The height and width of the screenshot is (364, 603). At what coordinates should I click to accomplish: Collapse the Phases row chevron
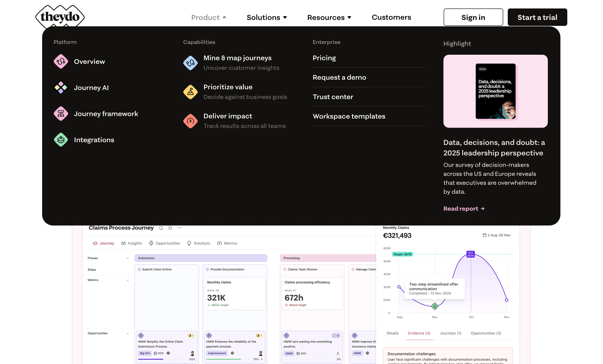tap(128, 258)
